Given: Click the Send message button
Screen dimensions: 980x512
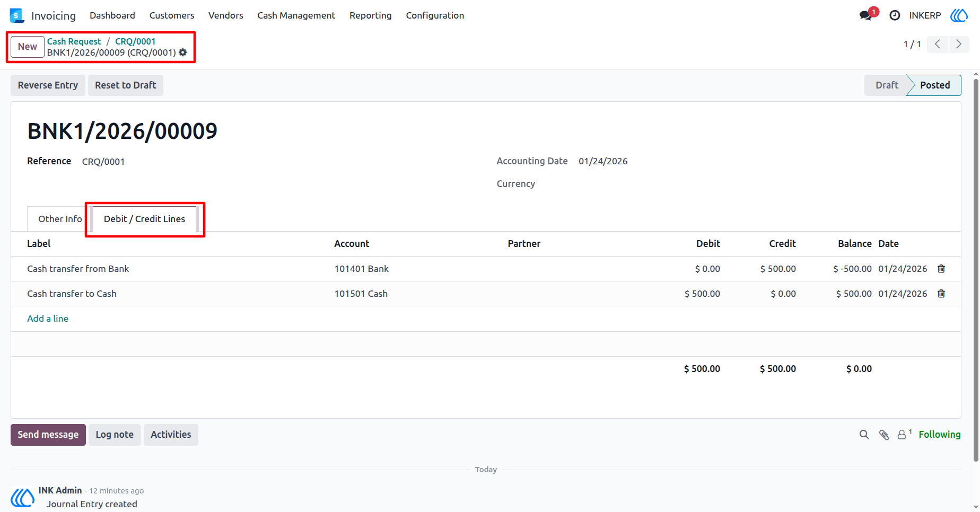Looking at the screenshot, I should [x=48, y=435].
